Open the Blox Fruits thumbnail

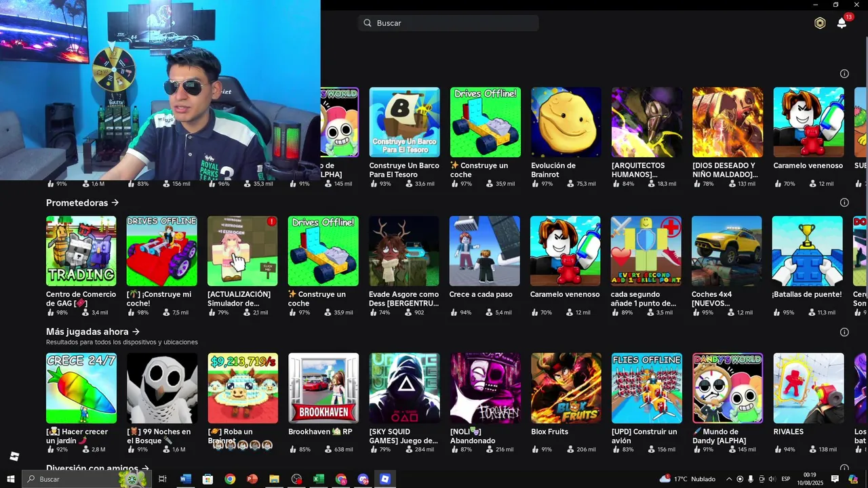566,388
